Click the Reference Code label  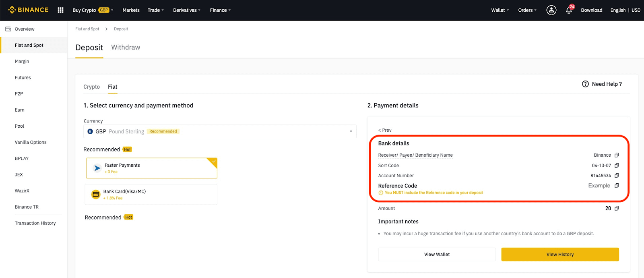point(398,186)
